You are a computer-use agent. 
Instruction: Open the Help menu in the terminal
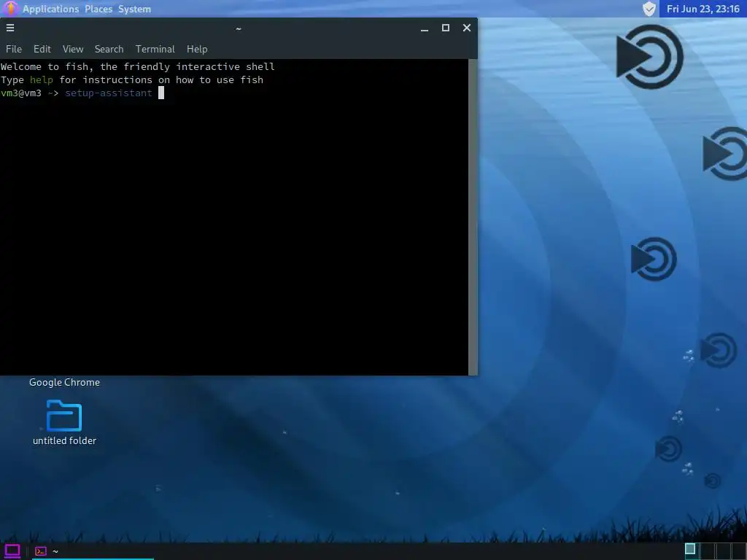197,49
